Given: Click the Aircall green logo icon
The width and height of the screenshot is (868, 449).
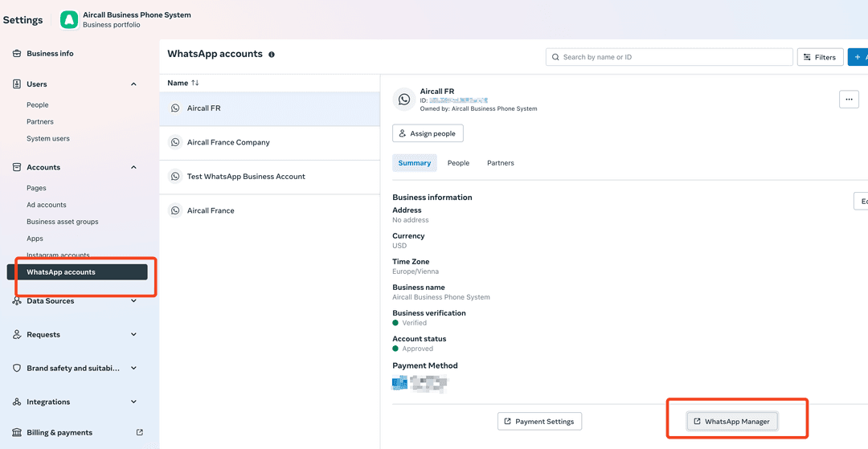Looking at the screenshot, I should click(x=69, y=19).
